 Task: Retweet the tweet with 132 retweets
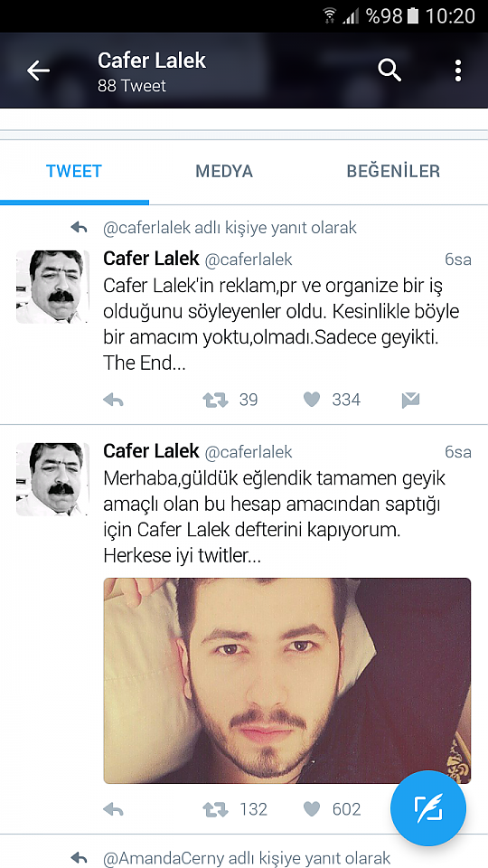pos(215,810)
